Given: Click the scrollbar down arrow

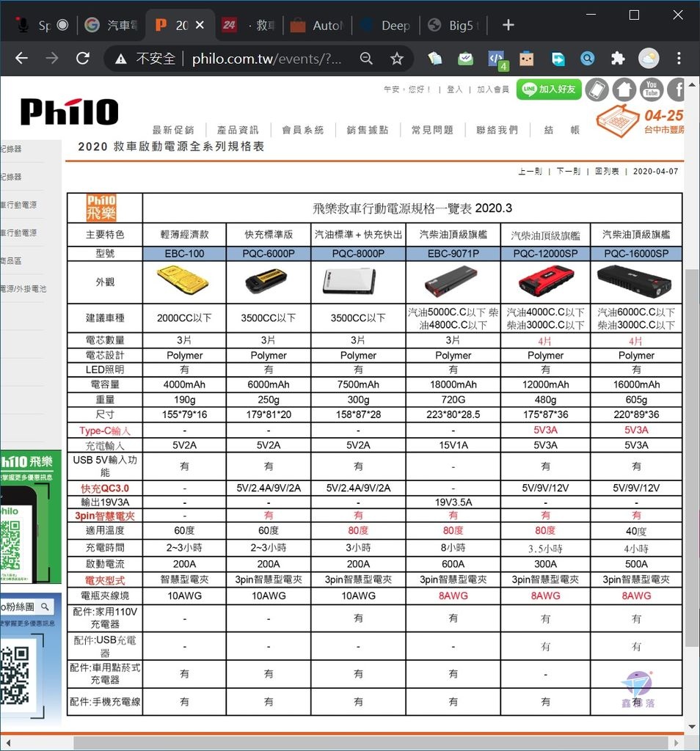Looking at the screenshot, I should click(x=691, y=727).
